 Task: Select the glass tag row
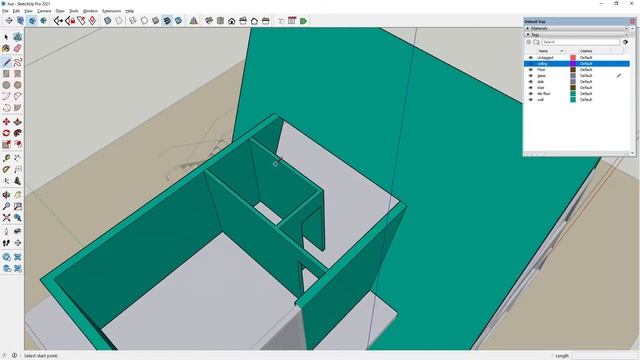click(x=576, y=76)
